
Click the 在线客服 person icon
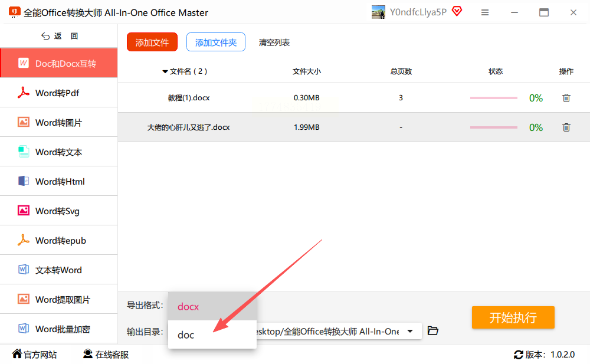(x=88, y=353)
